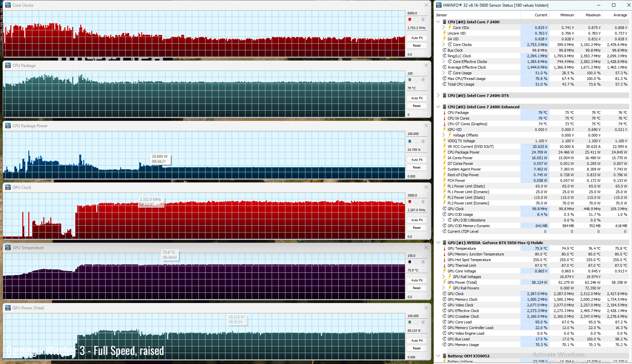
Task: Open the red graph color swatch in Core Clocks
Action: [410, 19]
